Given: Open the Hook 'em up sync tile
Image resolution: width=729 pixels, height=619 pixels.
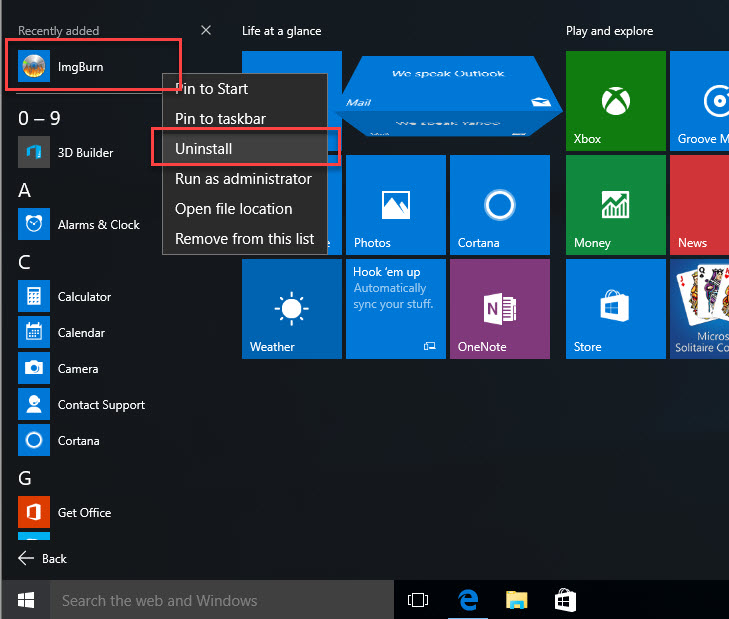Looking at the screenshot, I should (396, 309).
